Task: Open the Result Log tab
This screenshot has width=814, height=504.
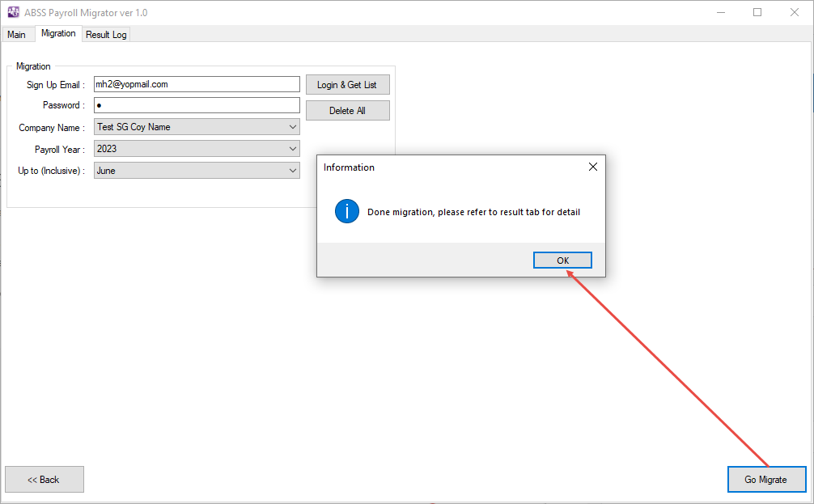Action: [x=106, y=34]
